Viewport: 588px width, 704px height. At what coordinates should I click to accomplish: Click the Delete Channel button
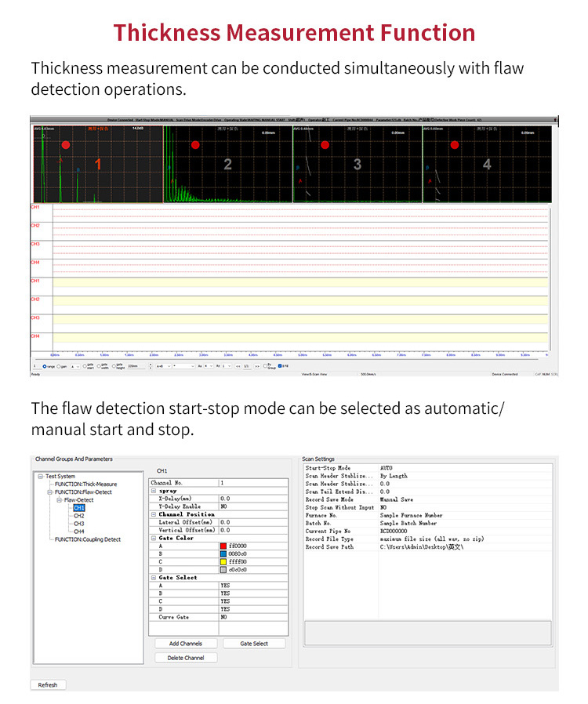(x=186, y=658)
